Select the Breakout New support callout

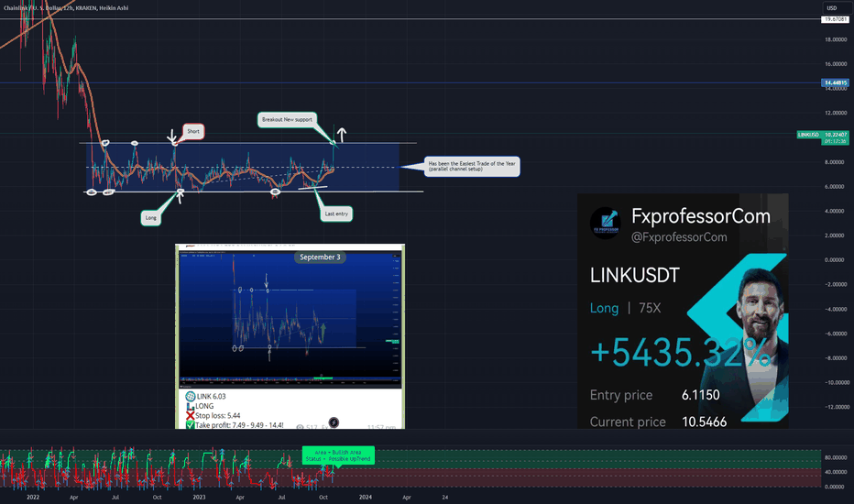point(287,119)
